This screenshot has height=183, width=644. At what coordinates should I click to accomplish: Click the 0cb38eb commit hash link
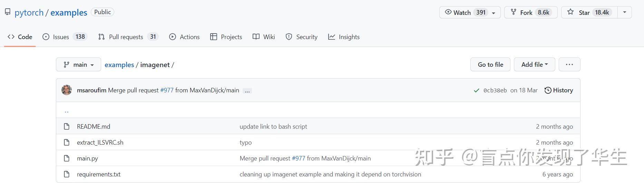pos(495,91)
